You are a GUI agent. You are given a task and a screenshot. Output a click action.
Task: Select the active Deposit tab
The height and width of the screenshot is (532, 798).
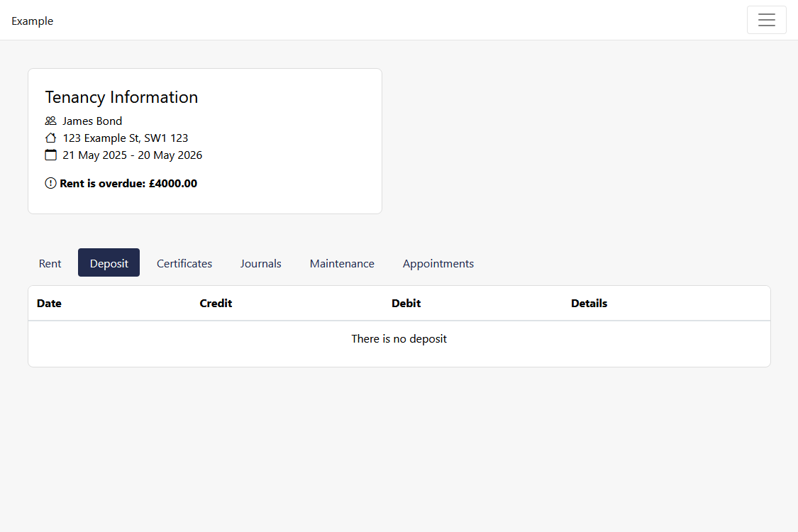point(109,262)
